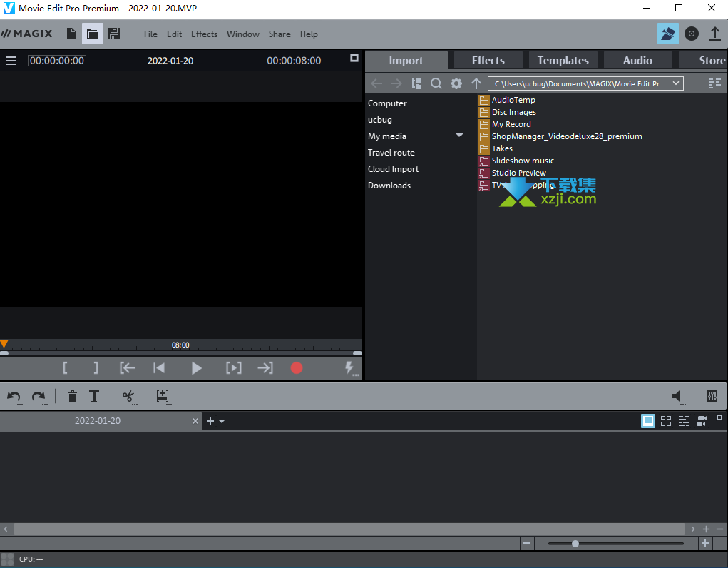Open the Effects menu in menu bar
The image size is (728, 568).
pyautogui.click(x=205, y=34)
